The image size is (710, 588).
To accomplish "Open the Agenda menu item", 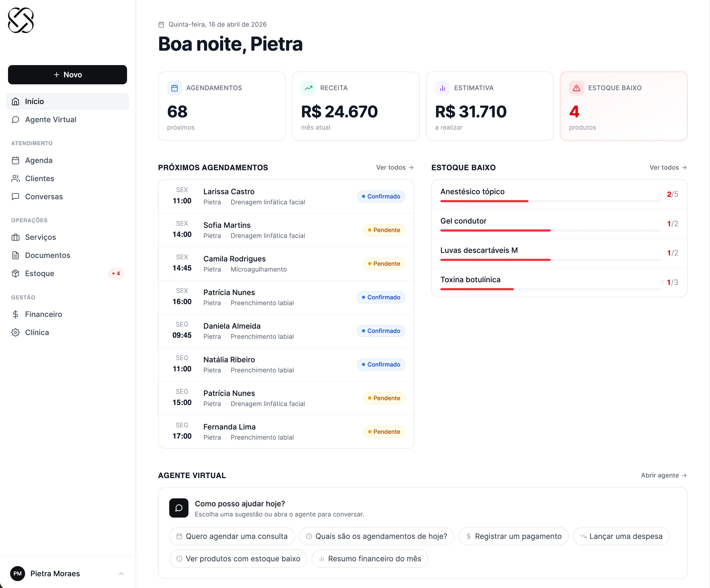I will (x=38, y=161).
